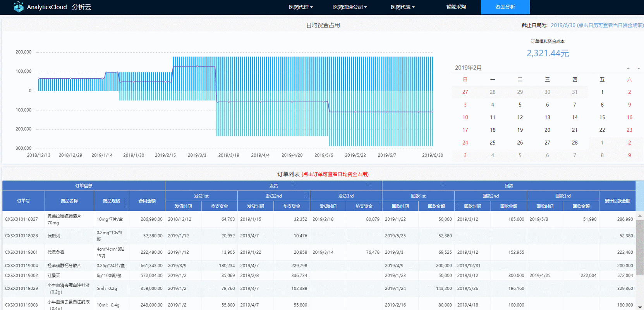Click the 合同金额 column header
The height and width of the screenshot is (310, 644).
click(x=147, y=201)
